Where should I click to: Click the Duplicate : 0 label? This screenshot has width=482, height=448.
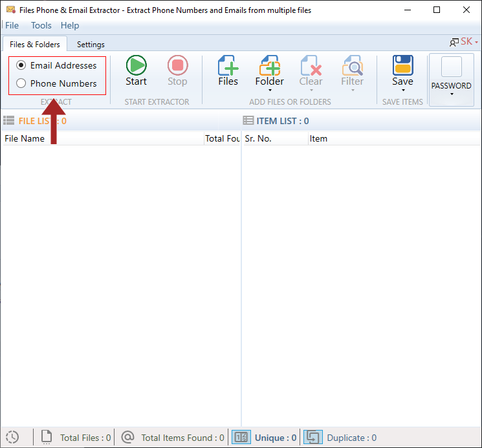(352, 438)
